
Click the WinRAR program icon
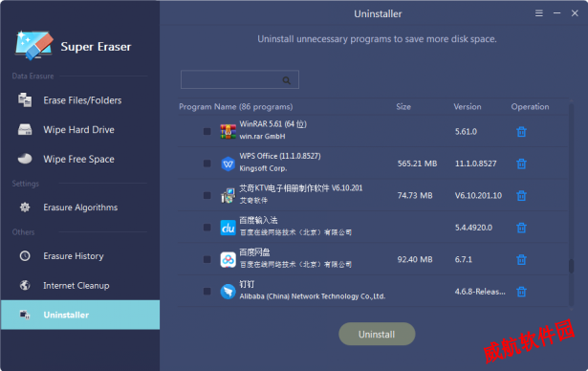[228, 132]
